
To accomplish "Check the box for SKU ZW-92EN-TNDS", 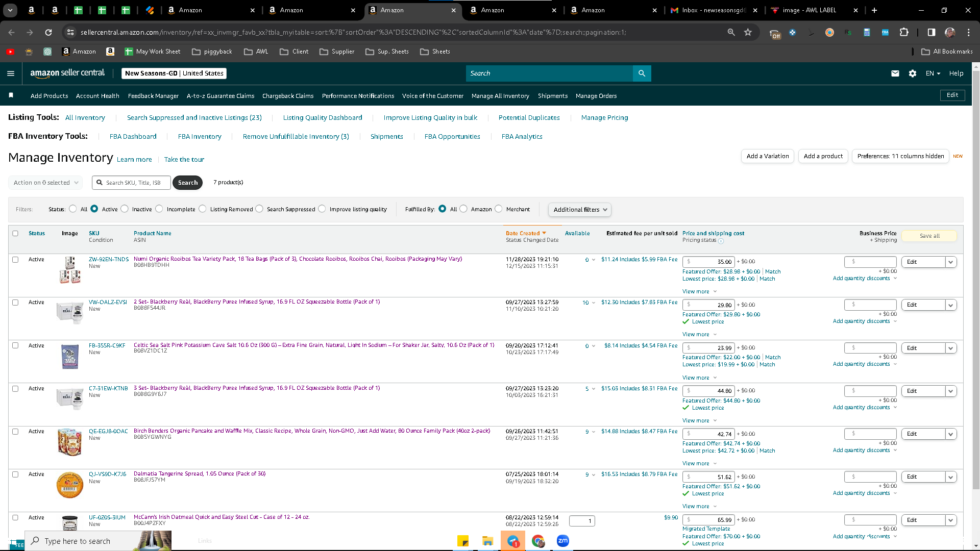I will pyautogui.click(x=15, y=259).
